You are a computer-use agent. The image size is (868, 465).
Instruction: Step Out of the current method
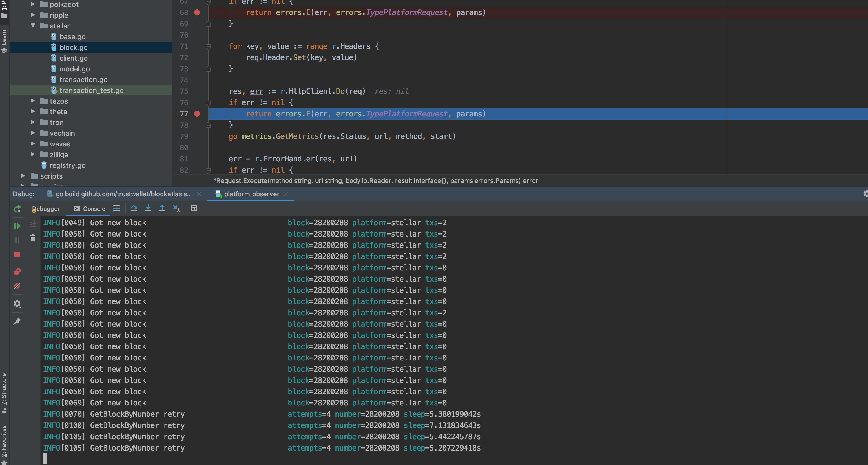pos(162,208)
